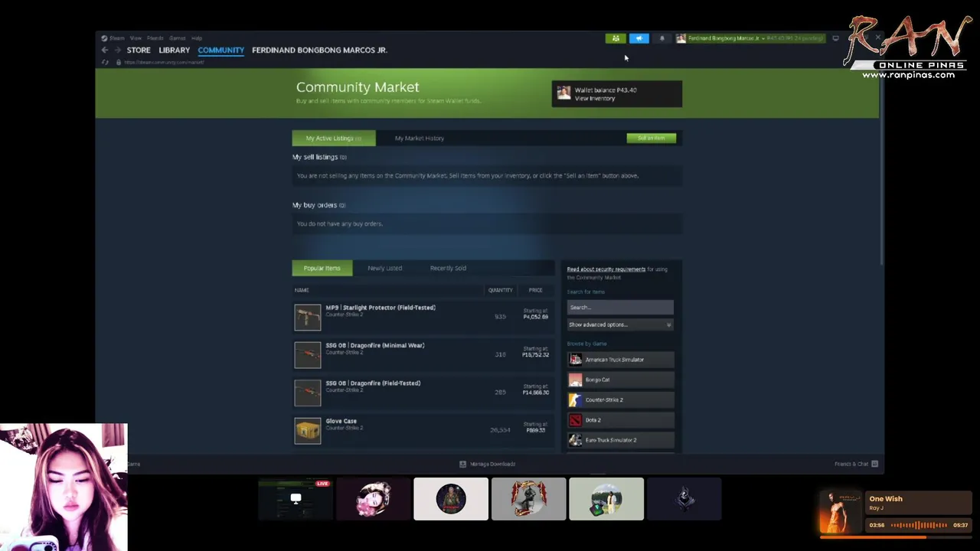
Task: Go to the STORE section
Action: [x=139, y=50]
